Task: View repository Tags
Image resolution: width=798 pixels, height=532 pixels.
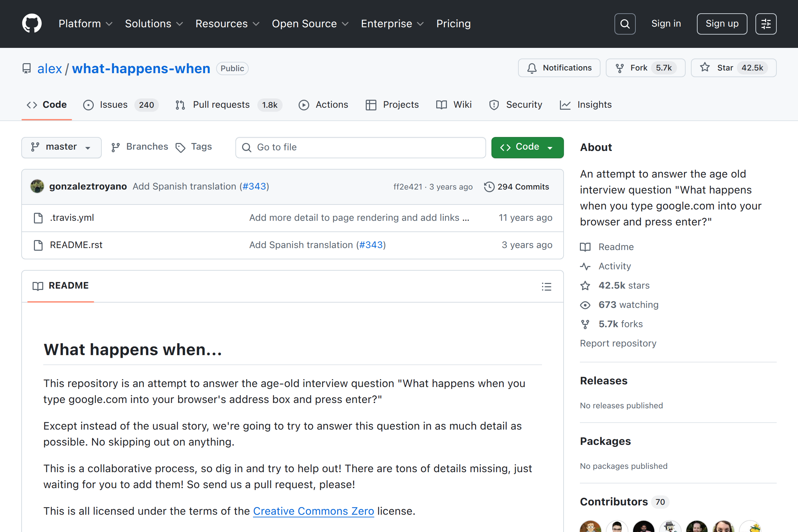Action: click(194, 147)
